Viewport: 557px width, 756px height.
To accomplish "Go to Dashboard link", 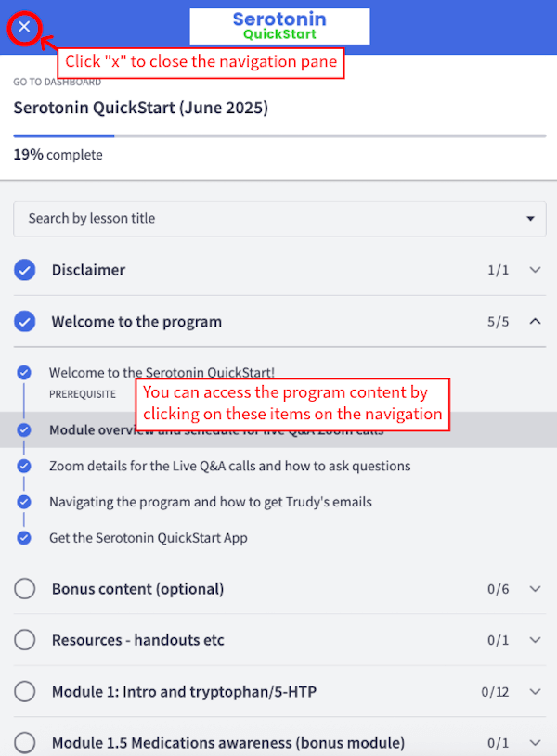I will click(x=57, y=82).
